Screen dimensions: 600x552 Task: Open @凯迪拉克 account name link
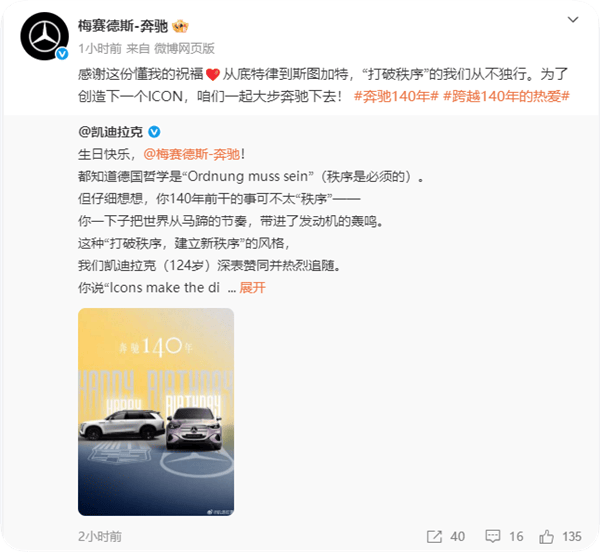(x=111, y=132)
